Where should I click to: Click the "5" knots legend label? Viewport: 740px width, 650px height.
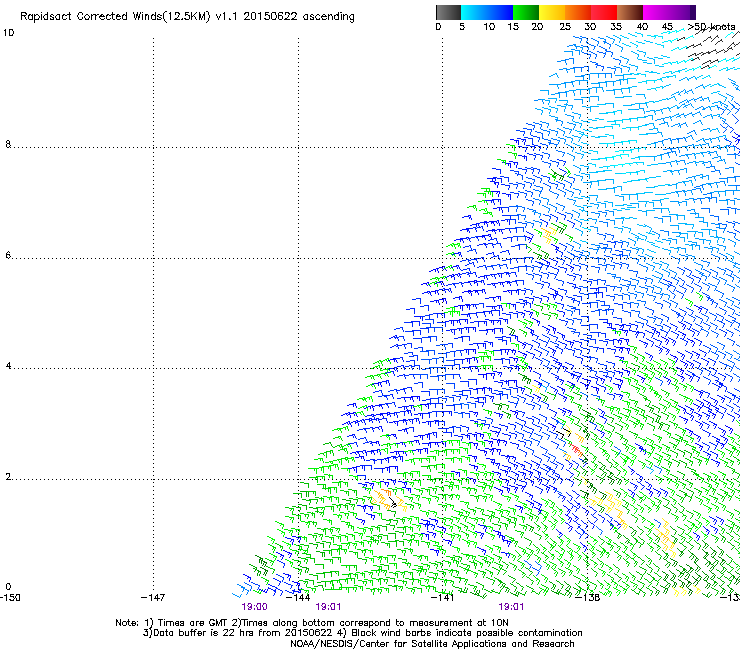[462, 27]
